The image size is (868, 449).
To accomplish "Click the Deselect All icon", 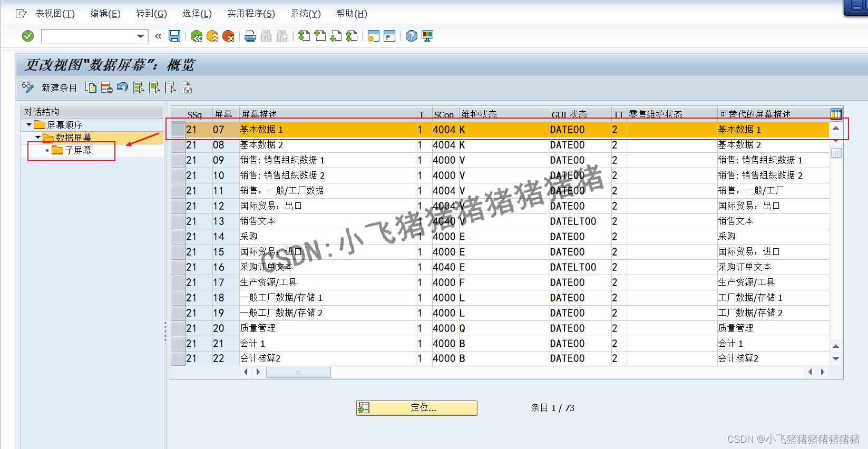I will point(170,87).
